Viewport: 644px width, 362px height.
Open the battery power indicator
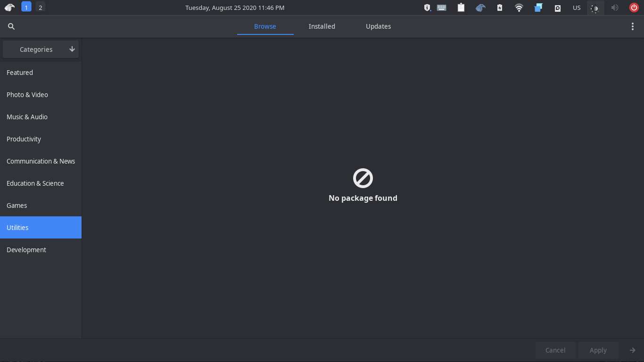click(500, 8)
